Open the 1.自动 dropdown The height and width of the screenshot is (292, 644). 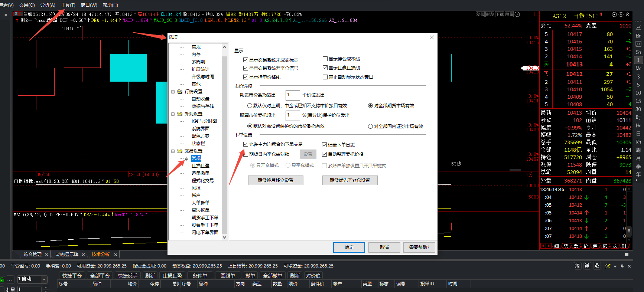44,279
